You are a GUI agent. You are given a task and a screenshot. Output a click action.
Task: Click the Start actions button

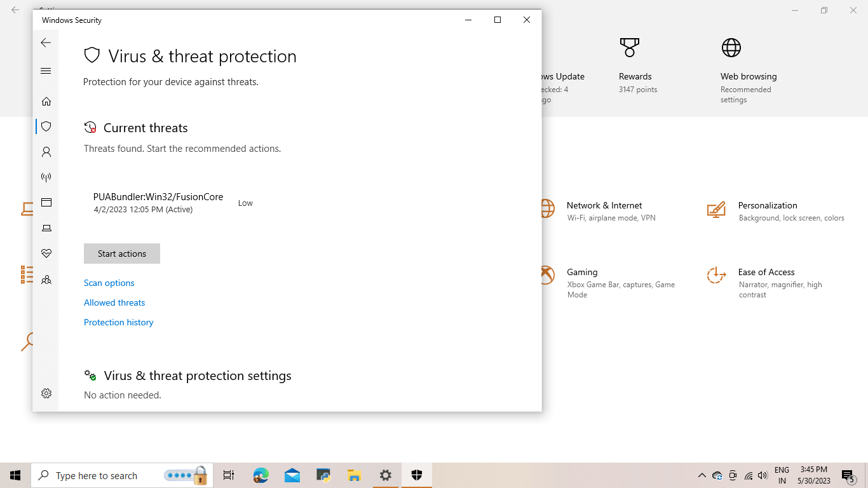(122, 254)
